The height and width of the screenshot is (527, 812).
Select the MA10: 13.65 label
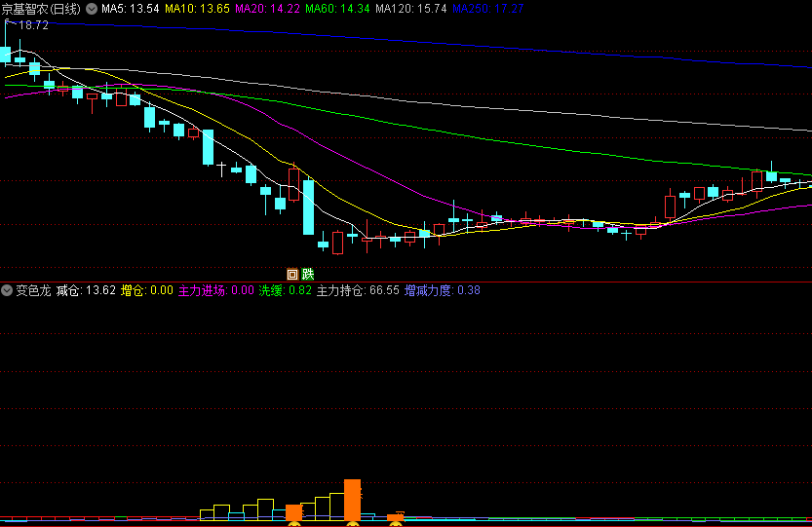(x=197, y=9)
